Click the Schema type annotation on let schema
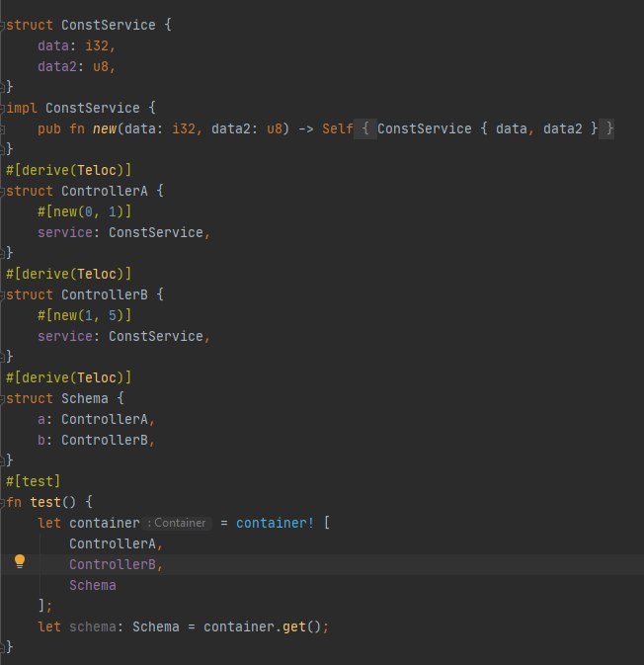The image size is (644, 665). point(156,626)
